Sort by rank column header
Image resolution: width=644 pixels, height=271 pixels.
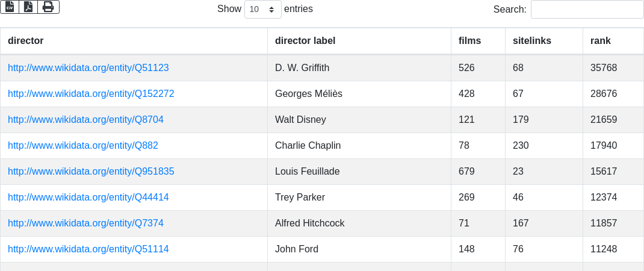pyautogui.click(x=613, y=41)
